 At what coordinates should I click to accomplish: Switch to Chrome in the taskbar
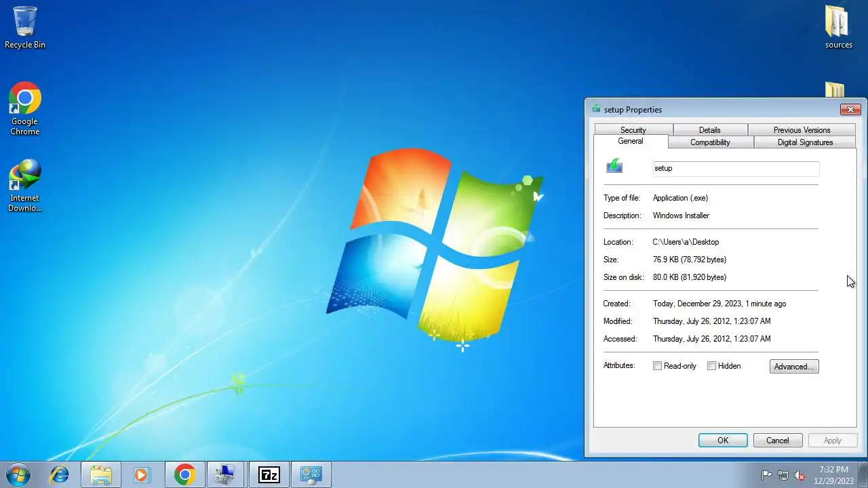point(184,475)
